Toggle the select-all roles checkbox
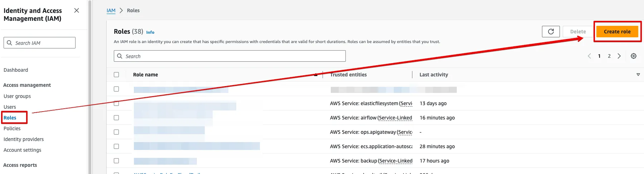This screenshot has width=644, height=174. (x=116, y=75)
